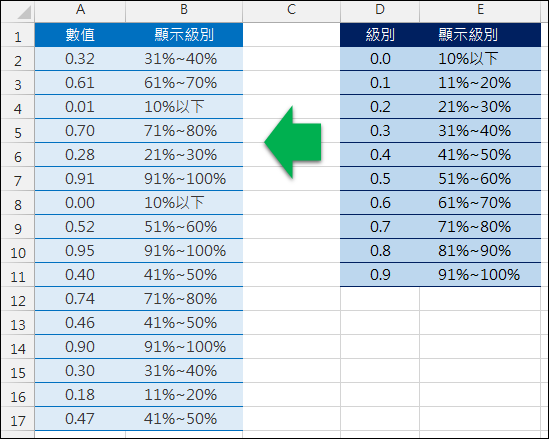Select the cell with value 0.00
This screenshot has width=549, height=439.
(80, 203)
